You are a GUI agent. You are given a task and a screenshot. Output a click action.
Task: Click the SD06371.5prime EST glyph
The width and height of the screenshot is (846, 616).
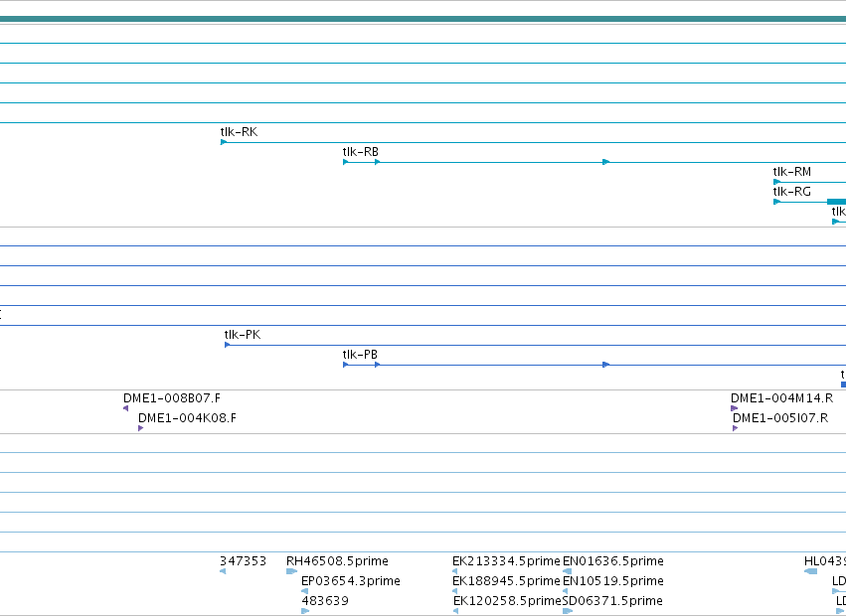pyautogui.click(x=567, y=611)
